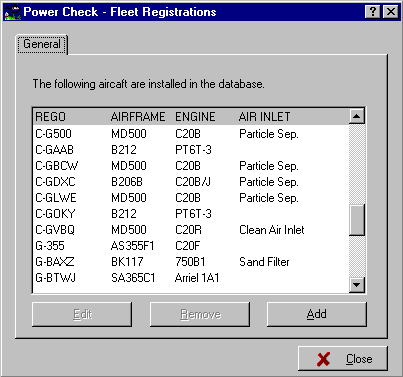Click the 750B1 engine cell
The width and height of the screenshot is (403, 377).
(190, 262)
